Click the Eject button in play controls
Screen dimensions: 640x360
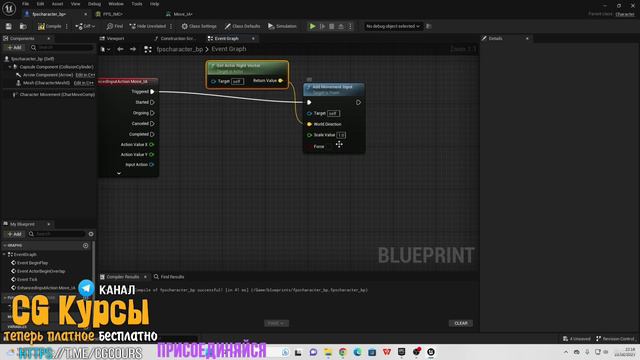coord(341,26)
